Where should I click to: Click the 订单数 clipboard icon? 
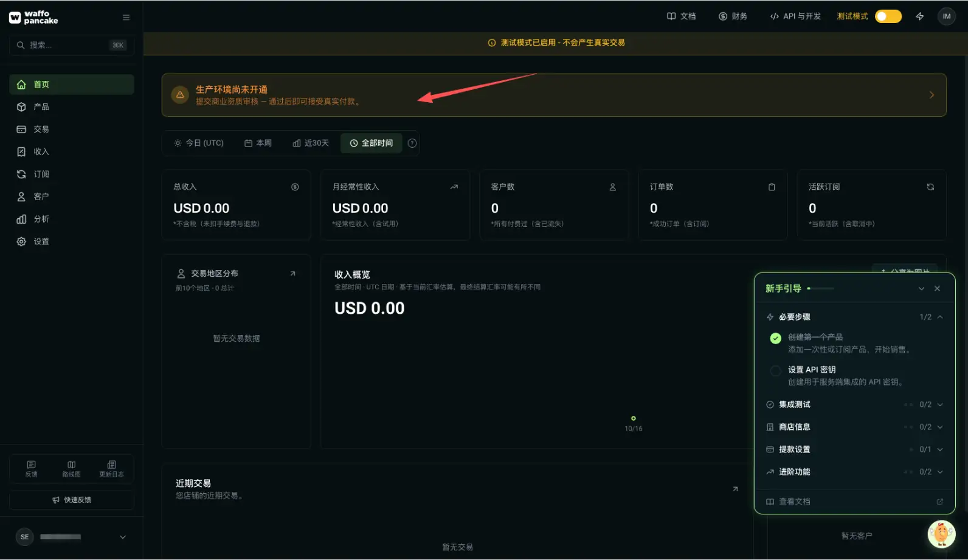coord(772,187)
